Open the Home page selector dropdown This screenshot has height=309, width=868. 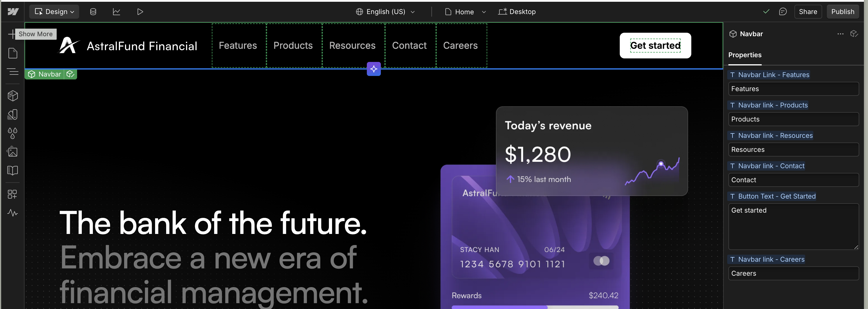pyautogui.click(x=465, y=11)
